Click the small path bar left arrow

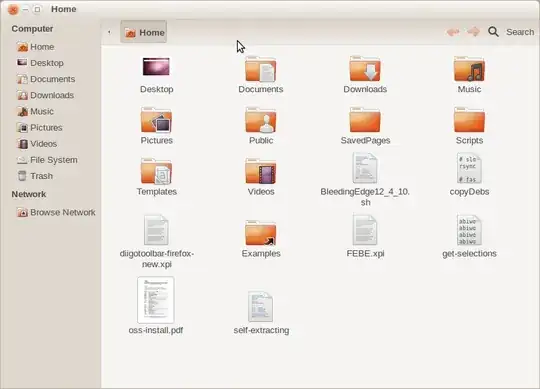[109, 32]
